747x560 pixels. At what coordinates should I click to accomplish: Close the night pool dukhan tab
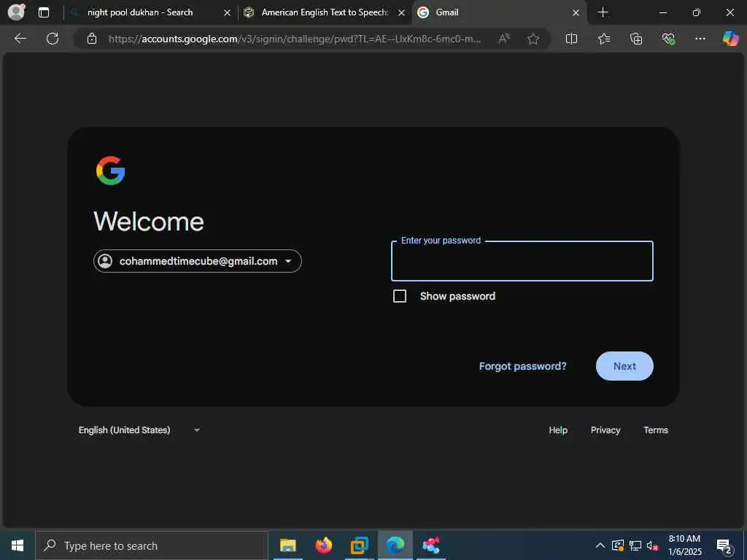tap(228, 13)
